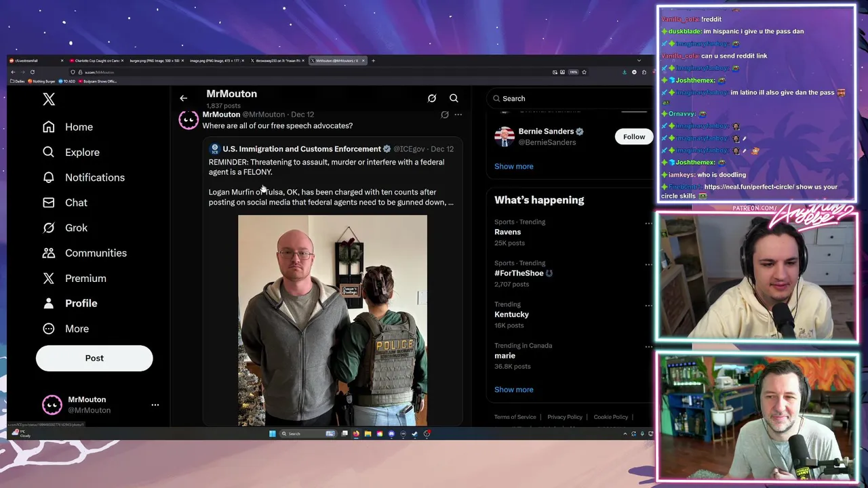Click the browser reload button
The height and width of the screenshot is (488, 868).
[x=32, y=72]
